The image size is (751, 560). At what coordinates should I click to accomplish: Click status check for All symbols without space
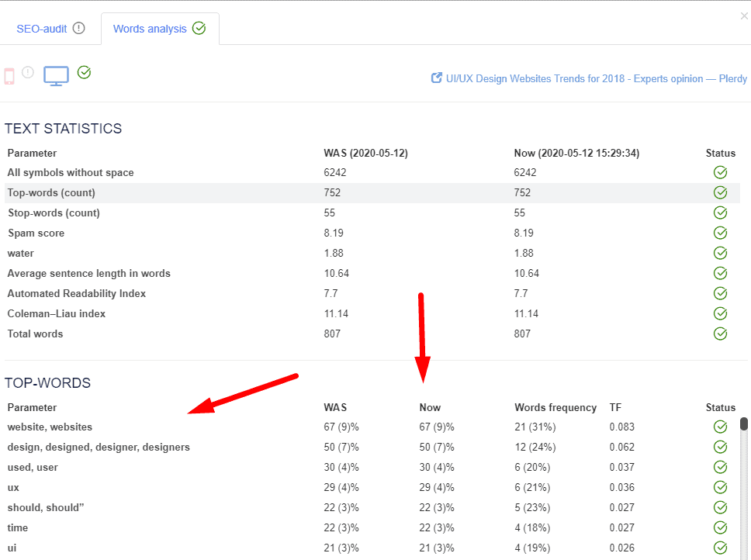pyautogui.click(x=720, y=172)
